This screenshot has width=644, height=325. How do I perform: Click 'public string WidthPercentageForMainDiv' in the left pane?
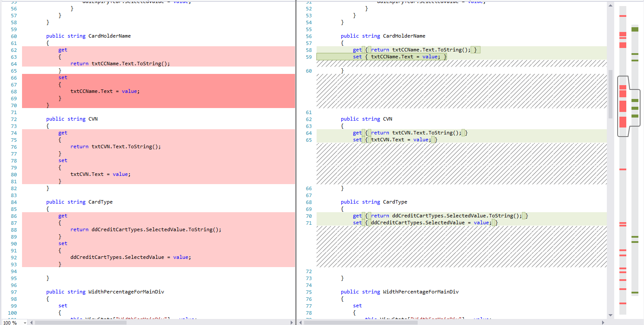105,292
